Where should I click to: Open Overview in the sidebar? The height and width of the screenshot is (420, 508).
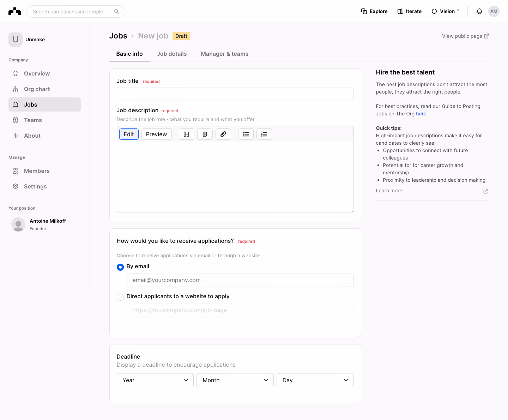[45, 73]
